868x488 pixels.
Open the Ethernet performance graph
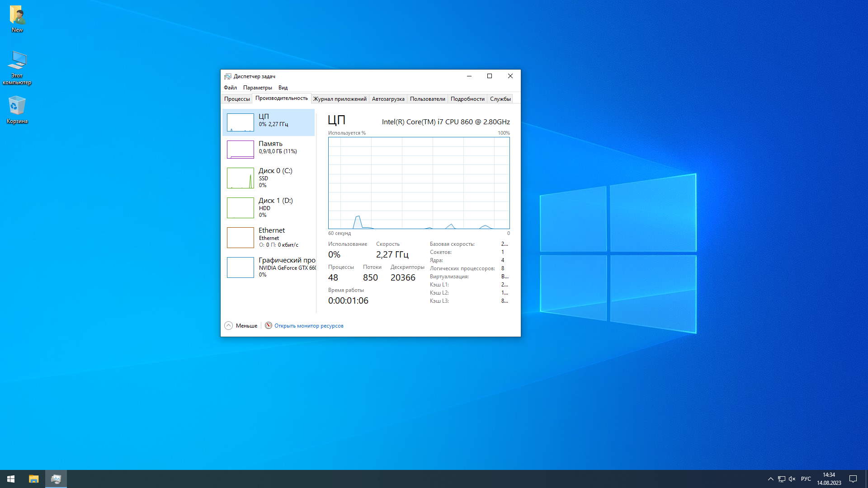(x=240, y=238)
